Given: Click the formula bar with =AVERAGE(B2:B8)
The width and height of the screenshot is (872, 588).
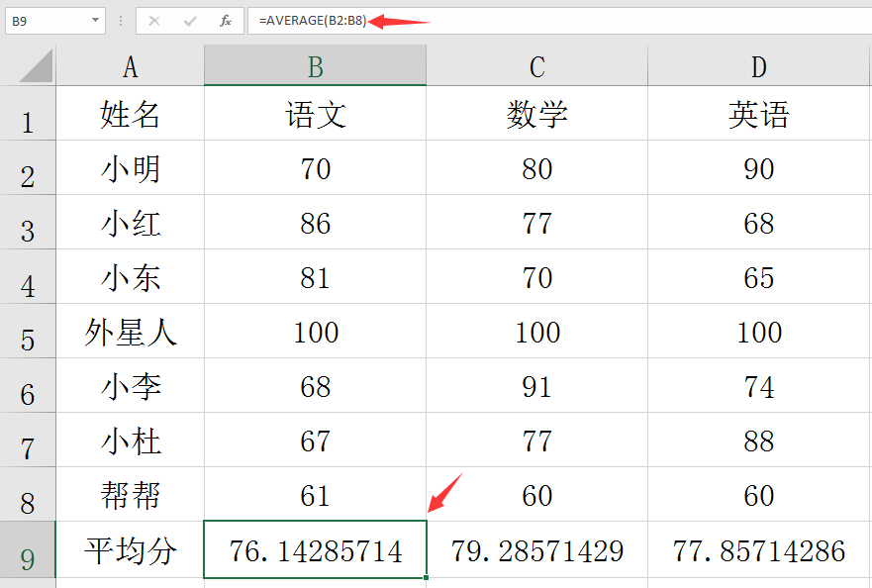Looking at the screenshot, I should 559,21.
